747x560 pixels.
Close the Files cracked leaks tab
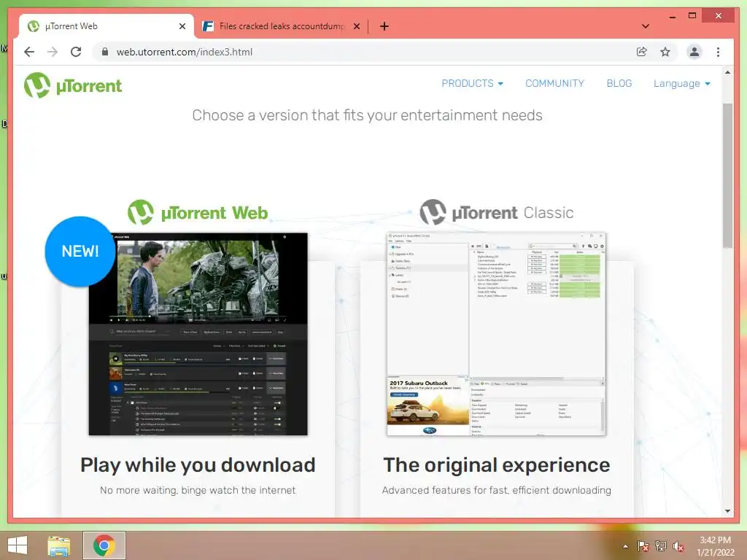(357, 26)
